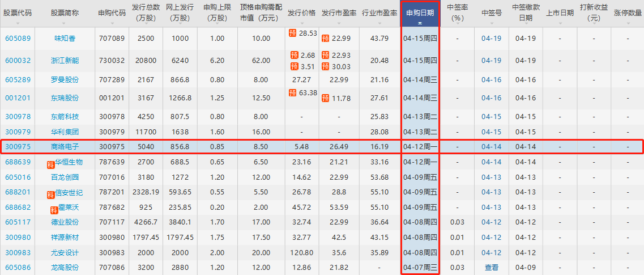Screen dimensions: 644x275
Task: Click the 预 badge next to price 3.51
Action: click(x=294, y=66)
